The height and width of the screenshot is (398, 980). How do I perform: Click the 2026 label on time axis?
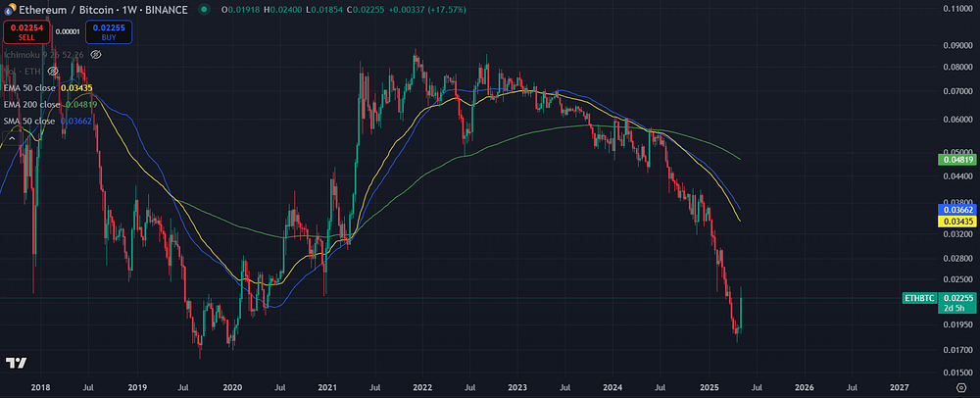tap(804, 387)
